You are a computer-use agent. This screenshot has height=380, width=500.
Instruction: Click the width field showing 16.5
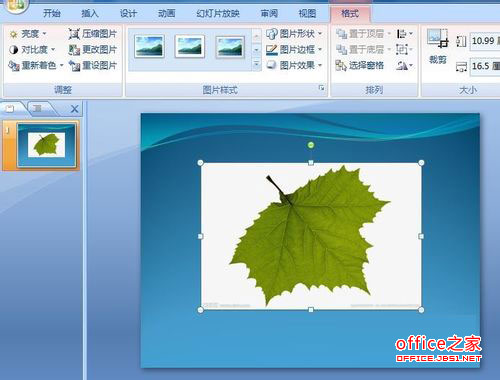point(485,66)
